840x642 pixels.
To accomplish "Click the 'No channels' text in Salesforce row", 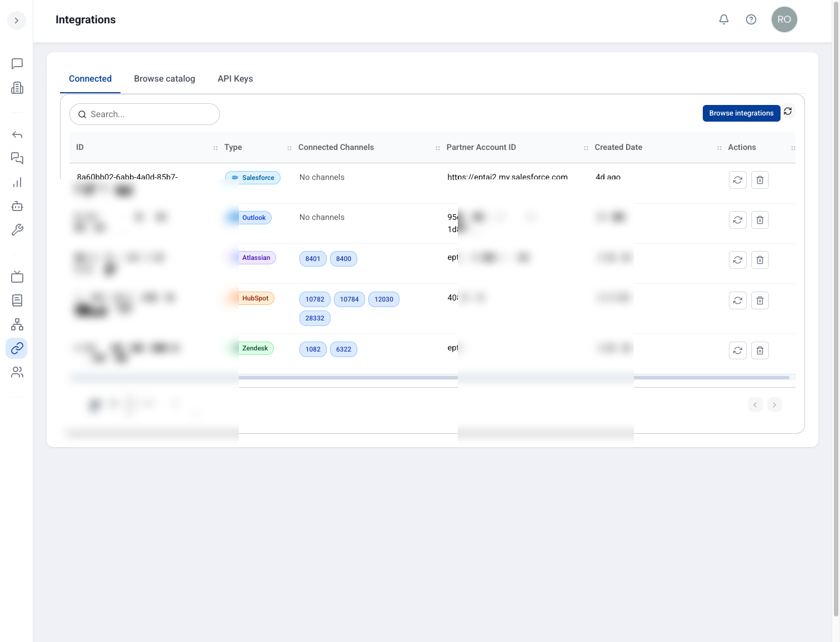I will click(x=322, y=177).
